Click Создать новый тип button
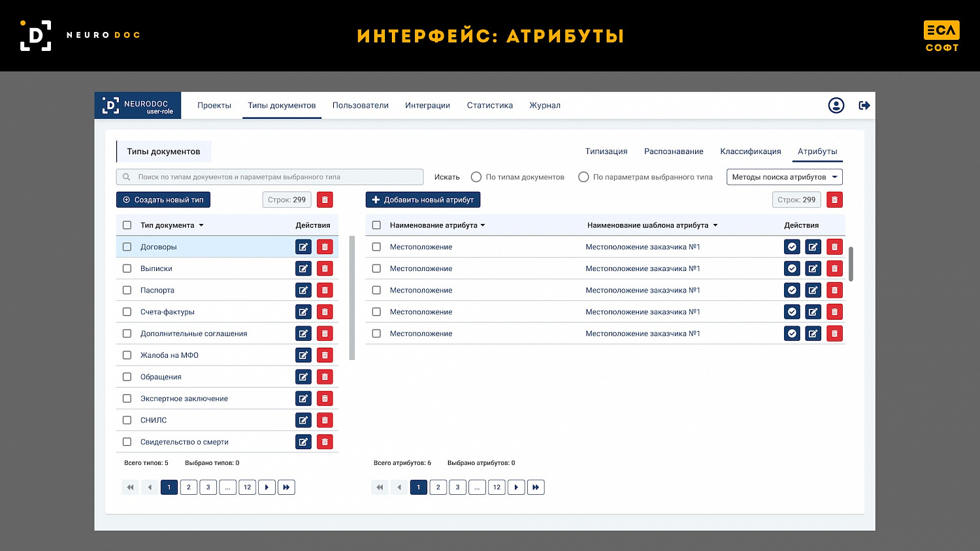 163,200
